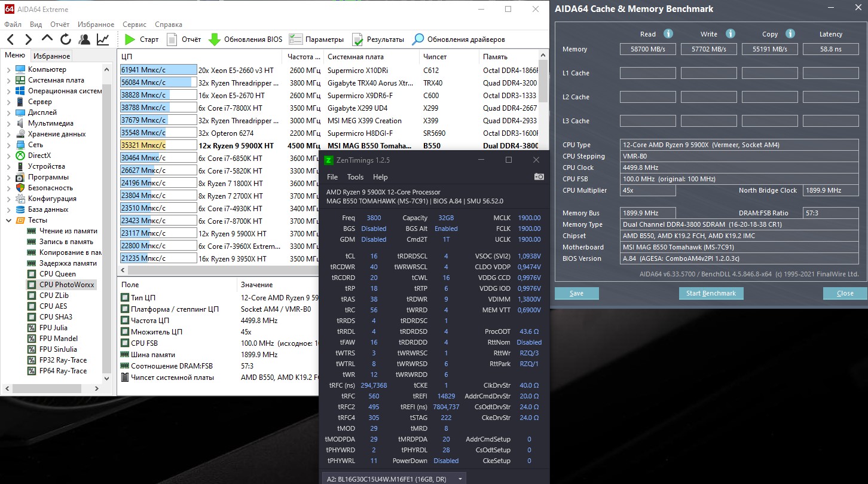Select the FP64 Ray-Trace test
Screen dimensions: 868x484
click(x=63, y=371)
